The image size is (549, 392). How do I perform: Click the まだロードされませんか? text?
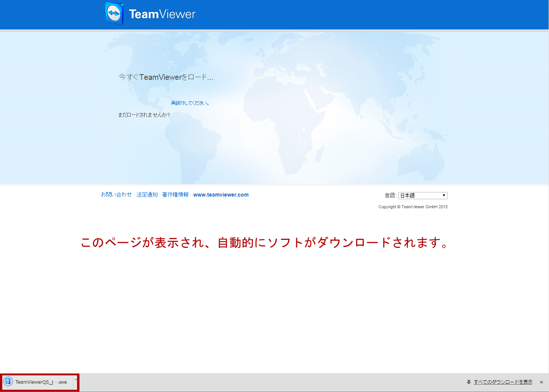coord(144,115)
